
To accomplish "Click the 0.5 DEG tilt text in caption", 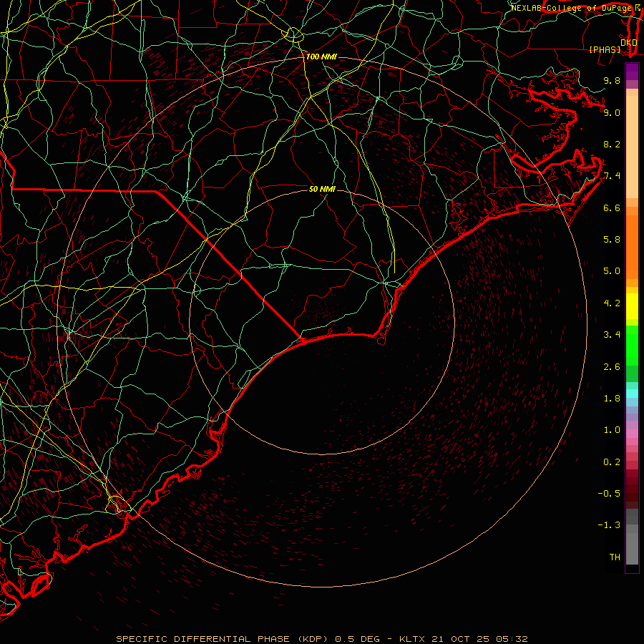I will coord(357,639).
